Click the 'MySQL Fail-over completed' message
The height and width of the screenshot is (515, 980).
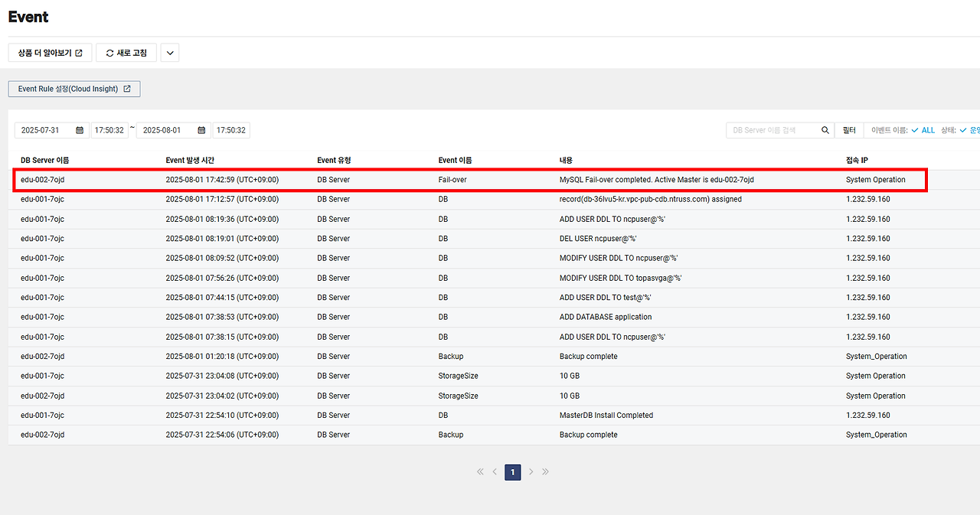click(656, 180)
